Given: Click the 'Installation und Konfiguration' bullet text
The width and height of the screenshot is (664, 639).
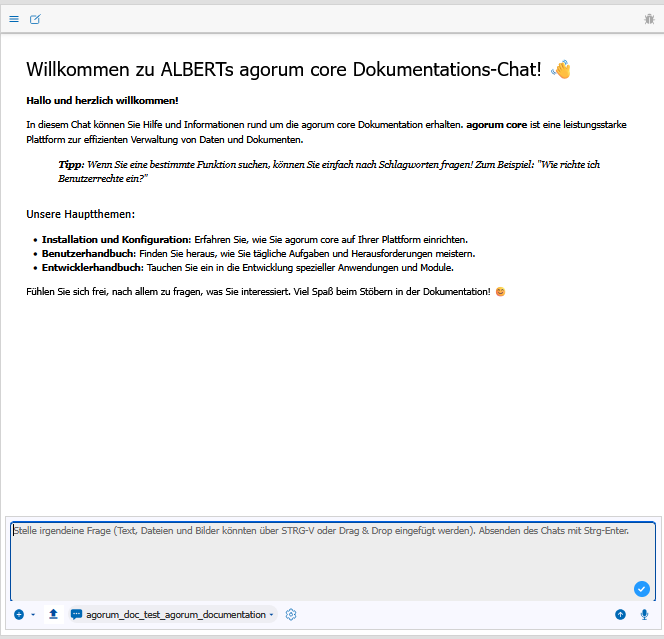Looking at the screenshot, I should [116, 240].
